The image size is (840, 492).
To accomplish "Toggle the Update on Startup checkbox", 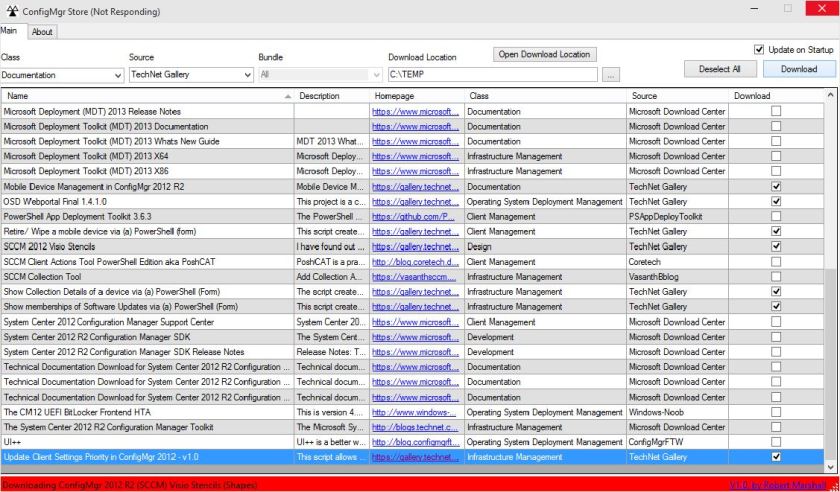I will [x=759, y=49].
